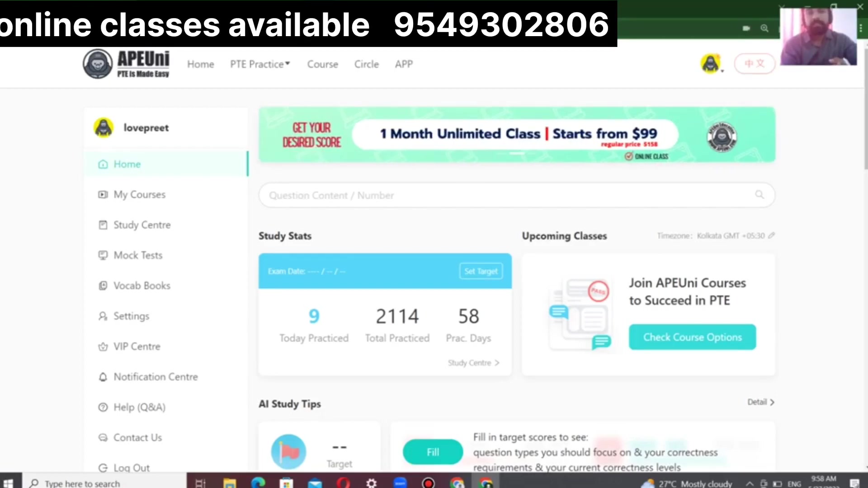Click the Check Course Options button
The image size is (868, 488).
pos(692,337)
